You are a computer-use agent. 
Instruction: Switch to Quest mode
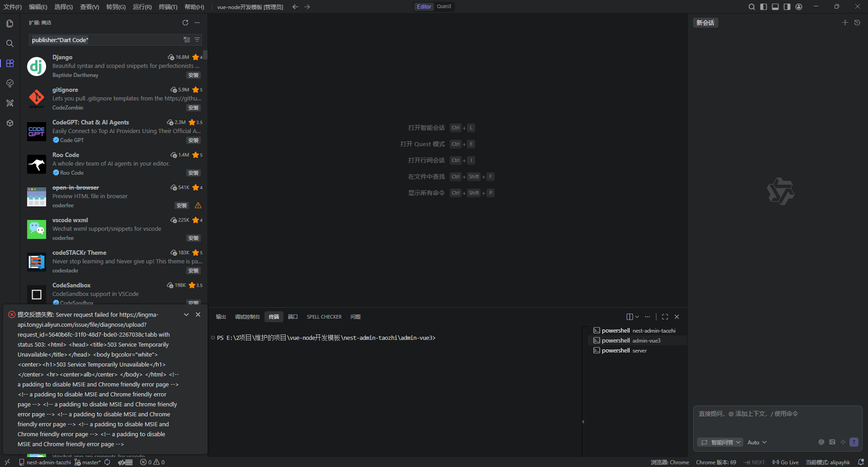pos(444,7)
